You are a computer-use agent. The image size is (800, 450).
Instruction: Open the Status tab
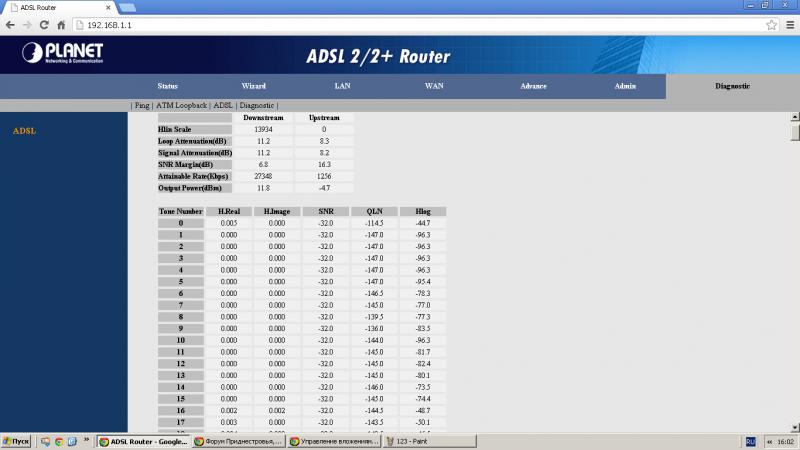click(x=168, y=86)
